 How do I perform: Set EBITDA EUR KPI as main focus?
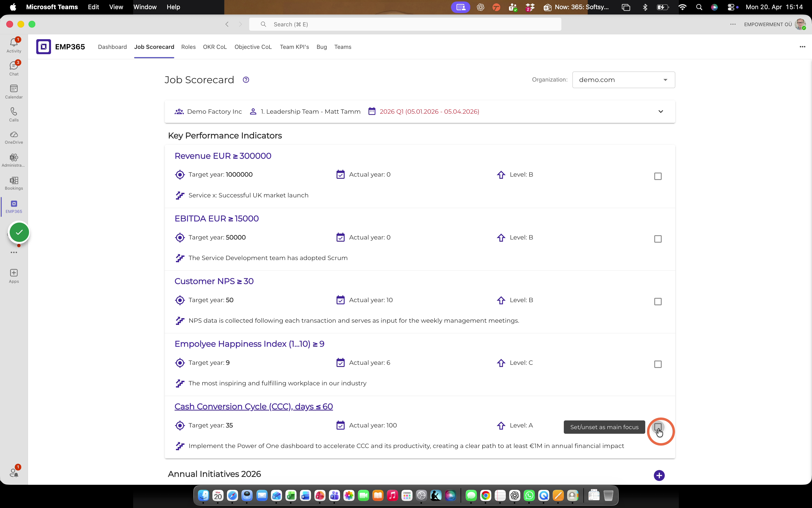click(658, 239)
